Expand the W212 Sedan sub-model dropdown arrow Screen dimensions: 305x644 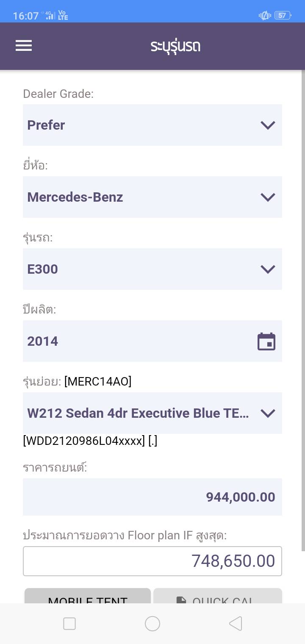tap(268, 413)
